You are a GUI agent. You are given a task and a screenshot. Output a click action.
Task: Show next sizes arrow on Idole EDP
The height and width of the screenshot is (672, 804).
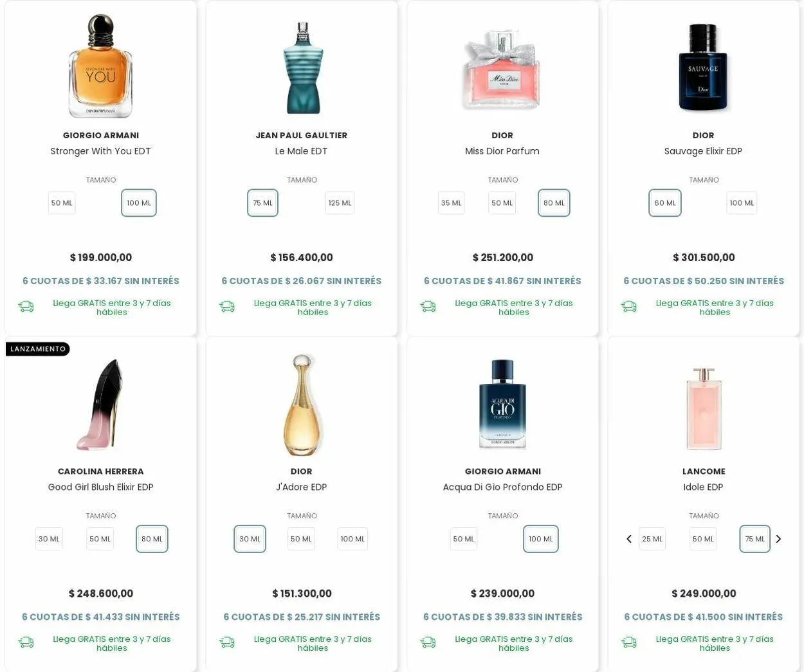(x=778, y=539)
